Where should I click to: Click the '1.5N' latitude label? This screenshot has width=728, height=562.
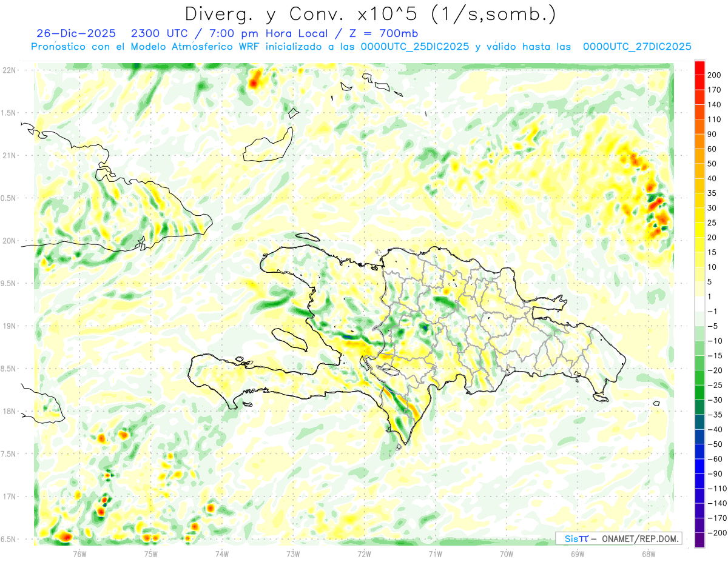tap(8, 113)
